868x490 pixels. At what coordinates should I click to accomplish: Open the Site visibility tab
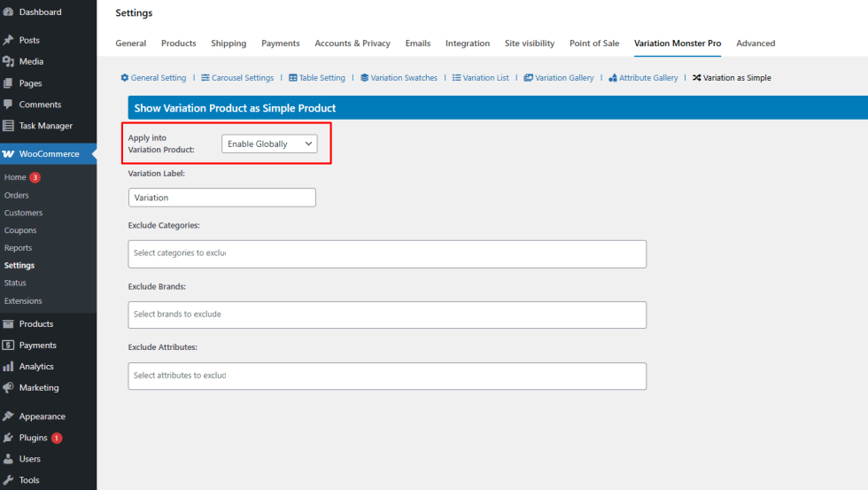click(x=530, y=43)
